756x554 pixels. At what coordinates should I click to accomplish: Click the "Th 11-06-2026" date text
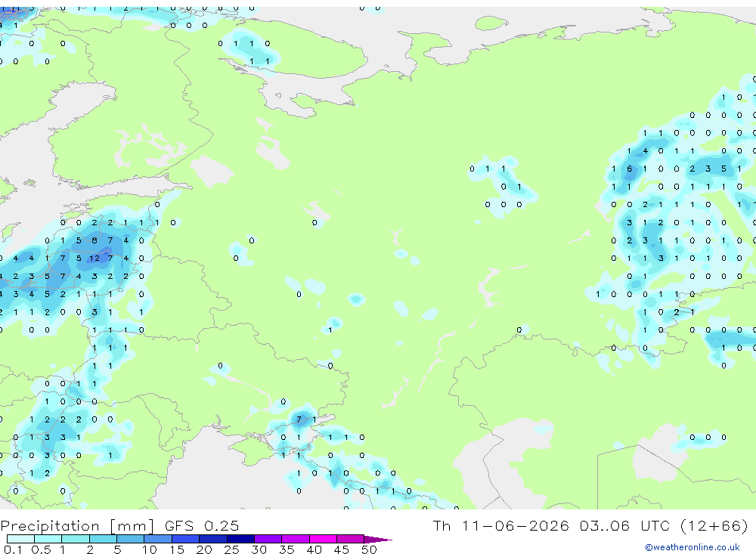pyautogui.click(x=500, y=525)
